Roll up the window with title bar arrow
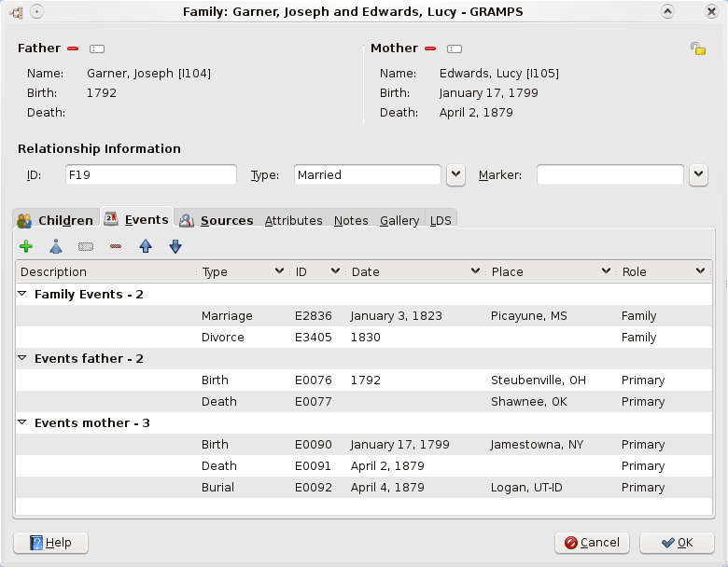This screenshot has height=567, width=728. pyautogui.click(x=667, y=11)
